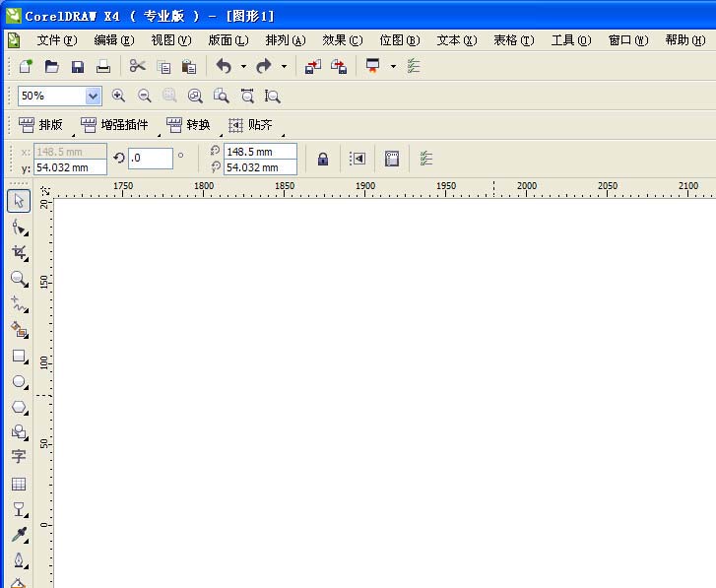The width and height of the screenshot is (716, 588).
Task: Select the Shape tool
Action: pos(19,228)
